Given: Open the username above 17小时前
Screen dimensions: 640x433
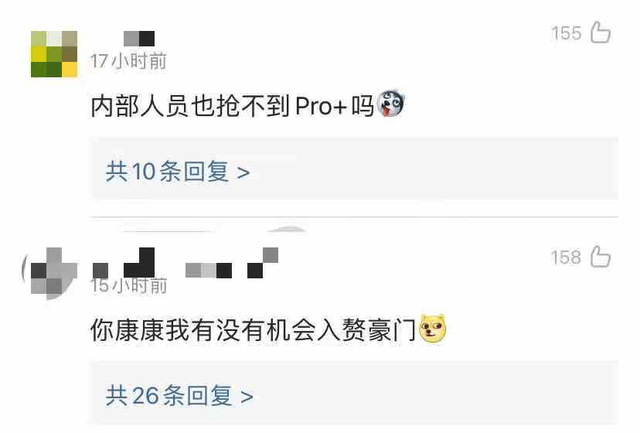Looking at the screenshot, I should click(x=139, y=38).
